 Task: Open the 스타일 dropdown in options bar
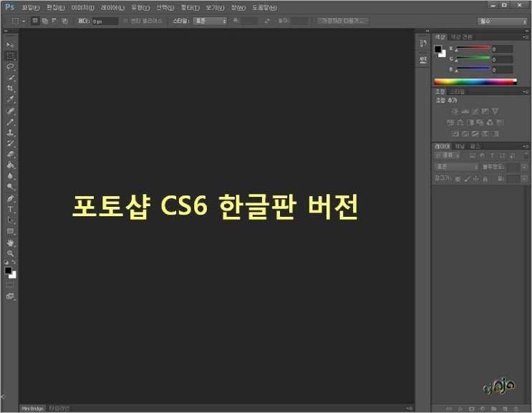tap(210, 21)
